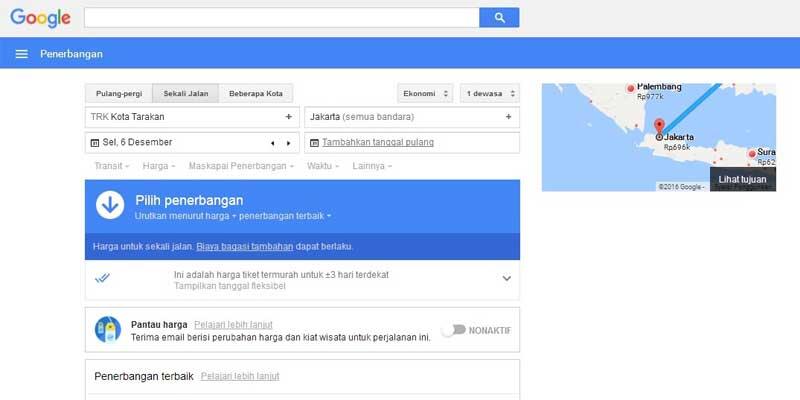Click the Jakarta red map pin
This screenshot has width=800, height=400.
coord(659,126)
